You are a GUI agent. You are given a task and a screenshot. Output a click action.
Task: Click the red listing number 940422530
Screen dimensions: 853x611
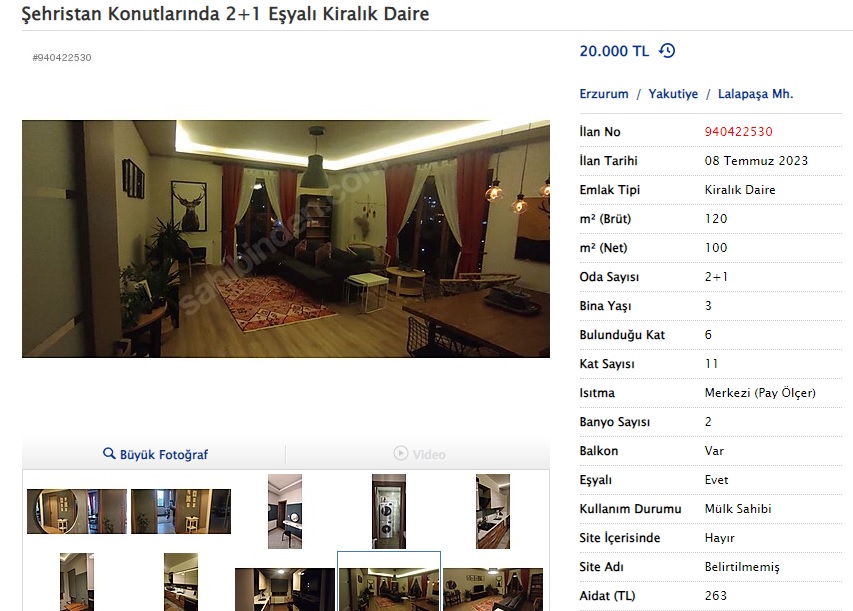pos(738,132)
